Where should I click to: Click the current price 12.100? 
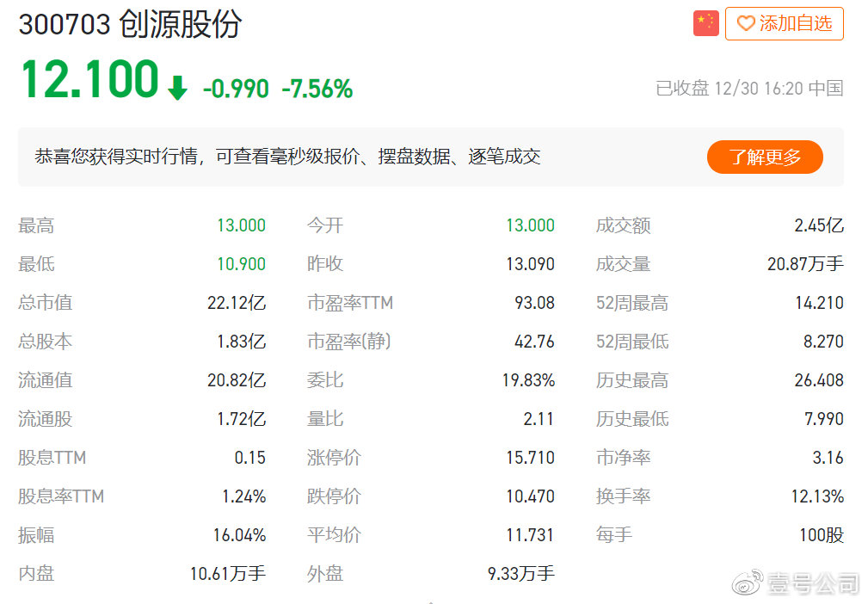pos(89,79)
